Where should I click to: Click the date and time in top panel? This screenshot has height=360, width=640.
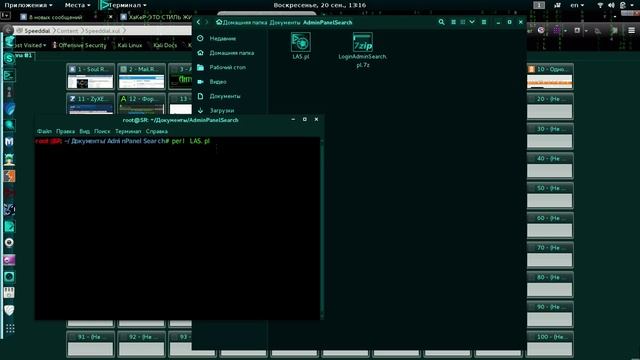click(320, 5)
